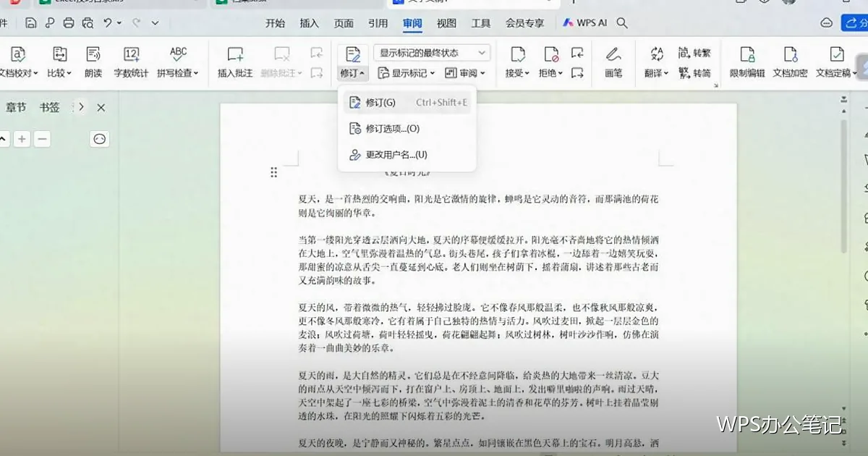Choose 修订(G) in the dropdown menu
The image size is (868, 456).
[x=407, y=103]
